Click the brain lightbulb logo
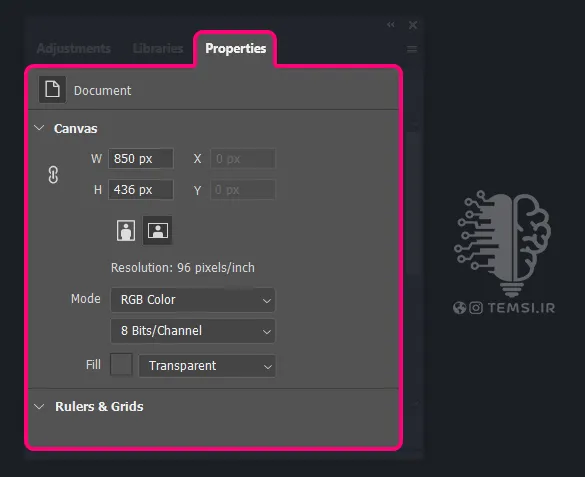Image resolution: width=585 pixels, height=477 pixels. tap(502, 243)
